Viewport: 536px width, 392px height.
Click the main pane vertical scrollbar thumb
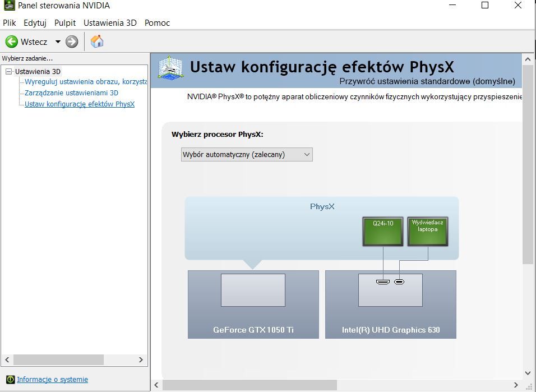(528, 164)
